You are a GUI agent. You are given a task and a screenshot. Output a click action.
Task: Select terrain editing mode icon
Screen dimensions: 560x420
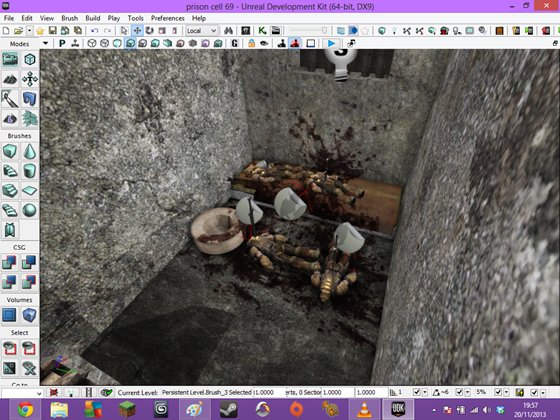pyautogui.click(x=10, y=79)
